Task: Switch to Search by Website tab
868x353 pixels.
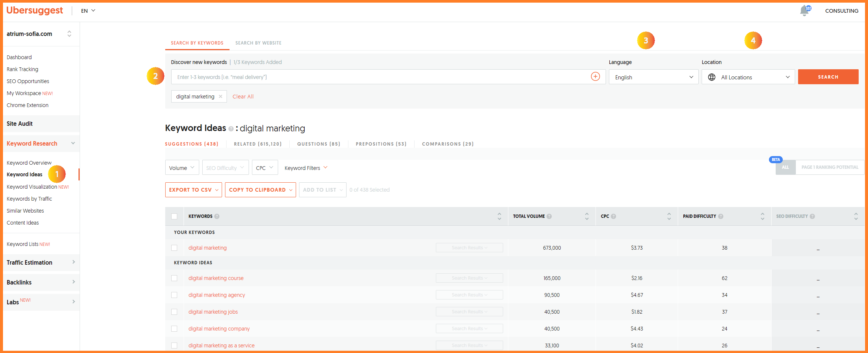Action: click(258, 43)
